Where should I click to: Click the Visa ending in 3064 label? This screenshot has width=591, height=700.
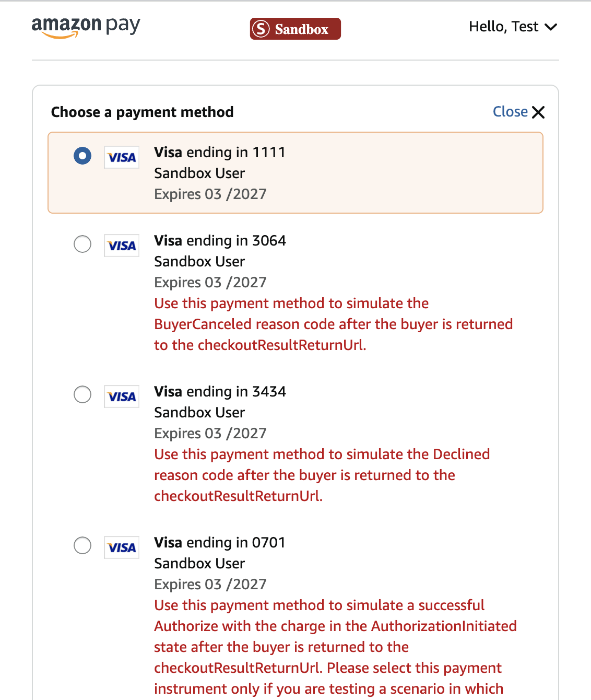(220, 241)
